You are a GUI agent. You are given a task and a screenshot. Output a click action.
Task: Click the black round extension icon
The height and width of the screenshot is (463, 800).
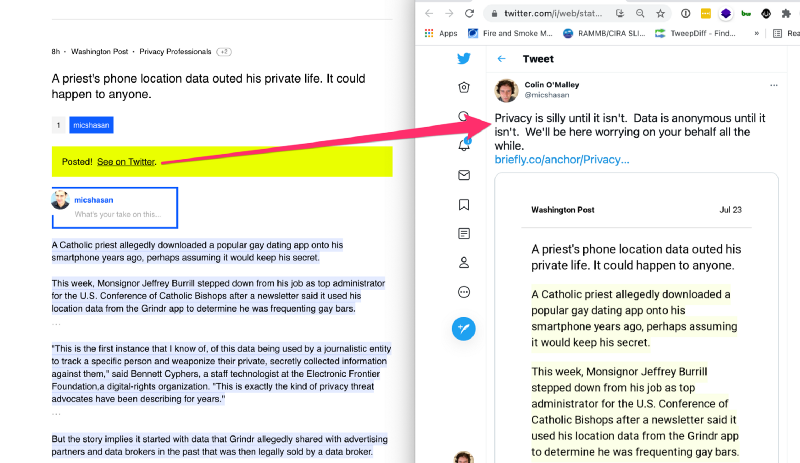(766, 14)
